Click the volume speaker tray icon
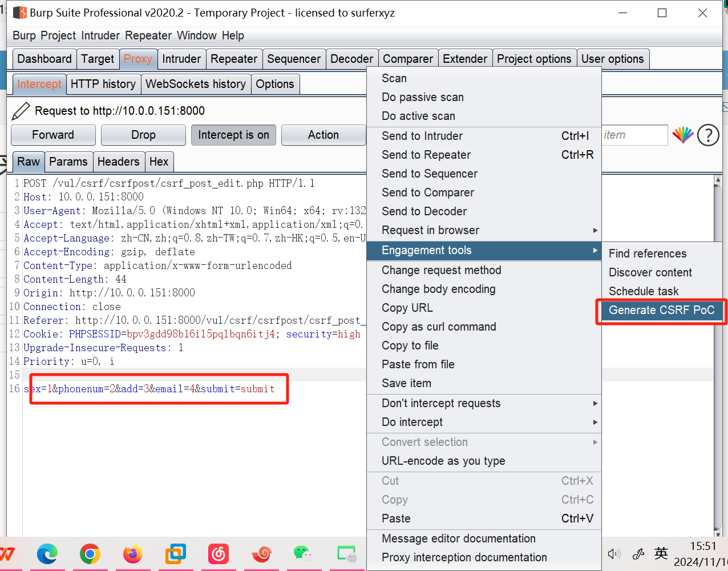 pyautogui.click(x=614, y=554)
